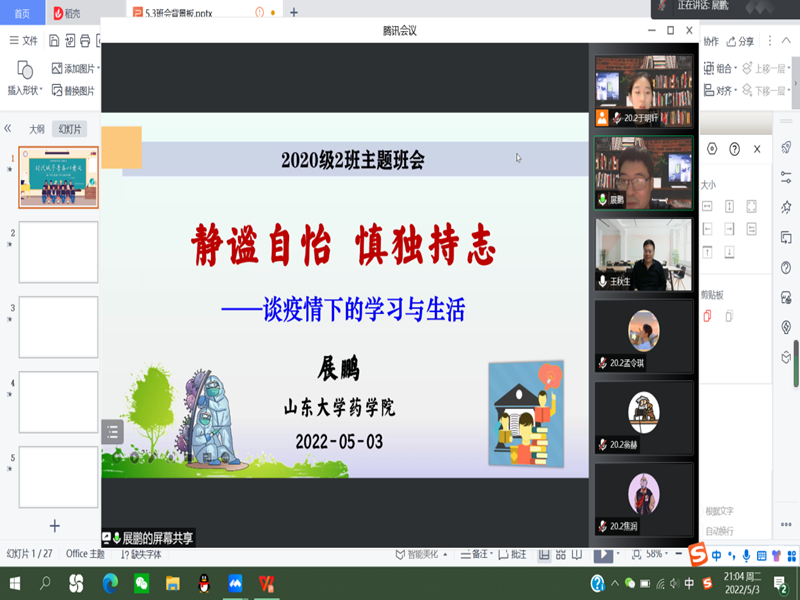Switch to the Outline (大纲) tab
This screenshot has width=800, height=600.
point(37,129)
